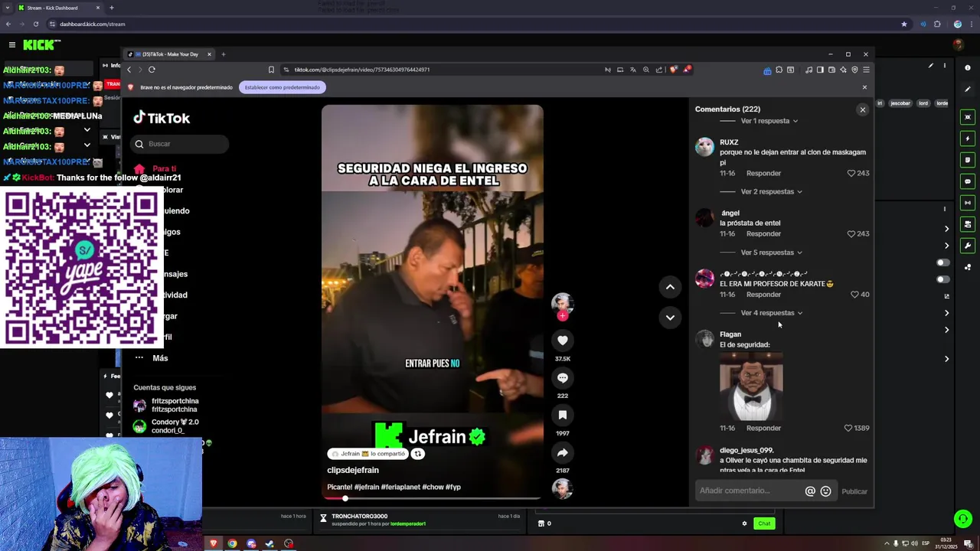Click the mention @ icon in the comment box
This screenshot has height=551, width=980.
(810, 491)
